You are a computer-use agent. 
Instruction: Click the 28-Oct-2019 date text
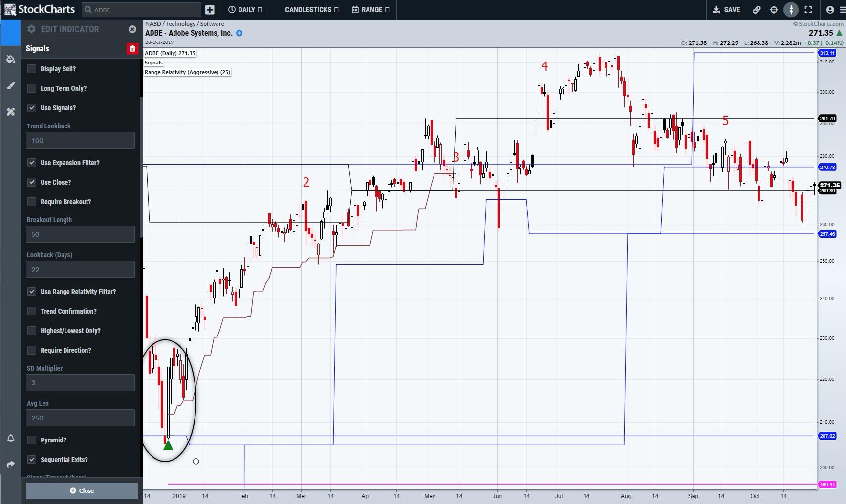(x=159, y=42)
